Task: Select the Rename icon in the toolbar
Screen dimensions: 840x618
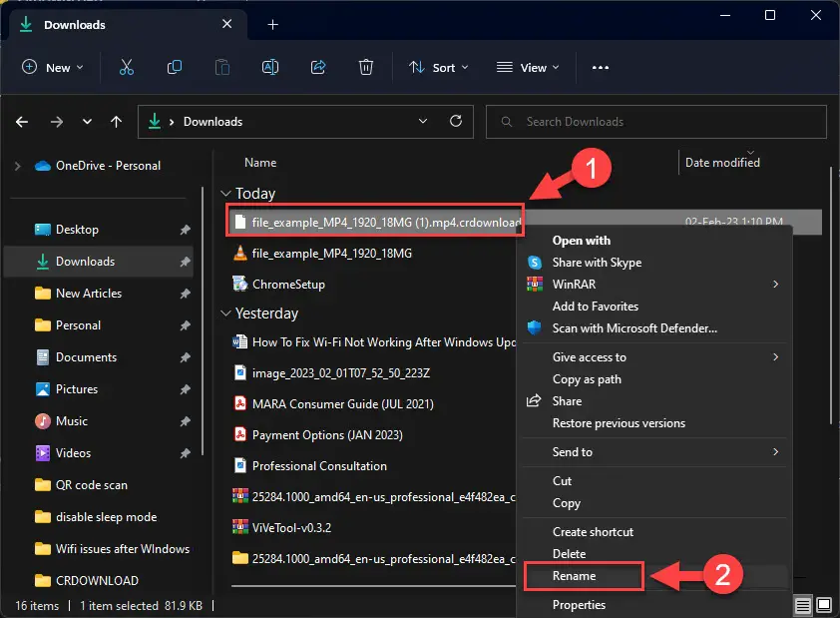Action: 269,67
